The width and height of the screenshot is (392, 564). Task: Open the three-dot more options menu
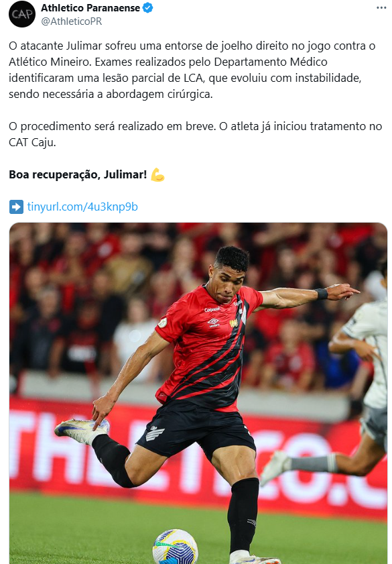381,8
